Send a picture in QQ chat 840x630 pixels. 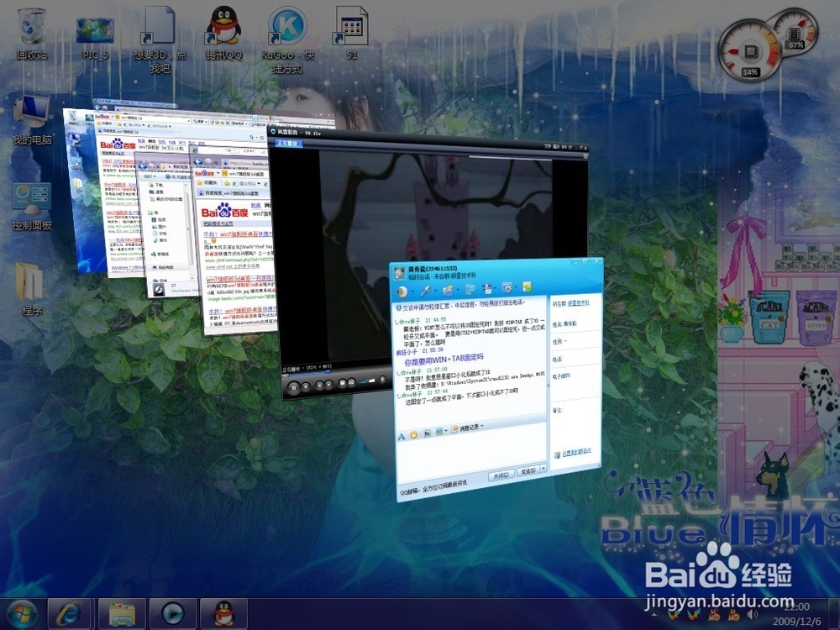coord(427,433)
